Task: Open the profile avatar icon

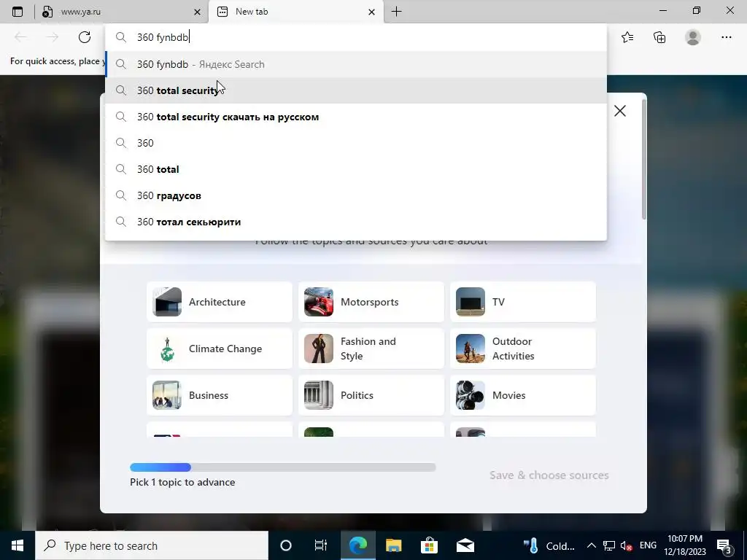Action: click(693, 37)
